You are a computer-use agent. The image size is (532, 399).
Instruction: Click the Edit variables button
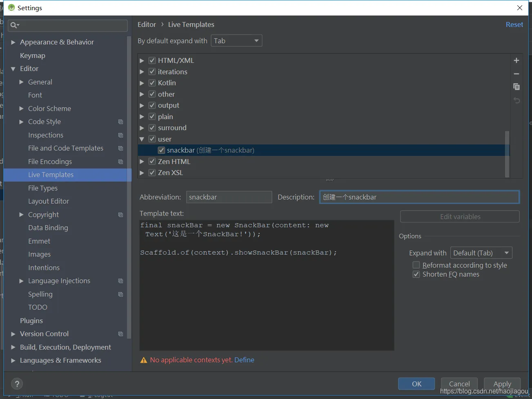(x=460, y=217)
